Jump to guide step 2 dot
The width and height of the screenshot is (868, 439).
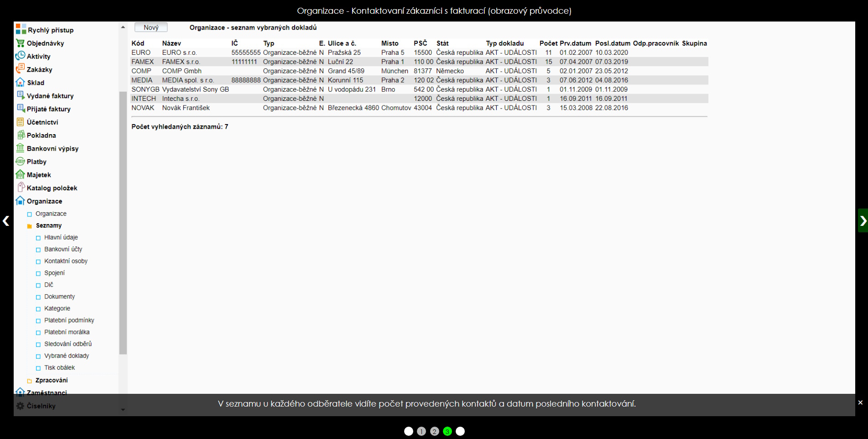pos(434,431)
